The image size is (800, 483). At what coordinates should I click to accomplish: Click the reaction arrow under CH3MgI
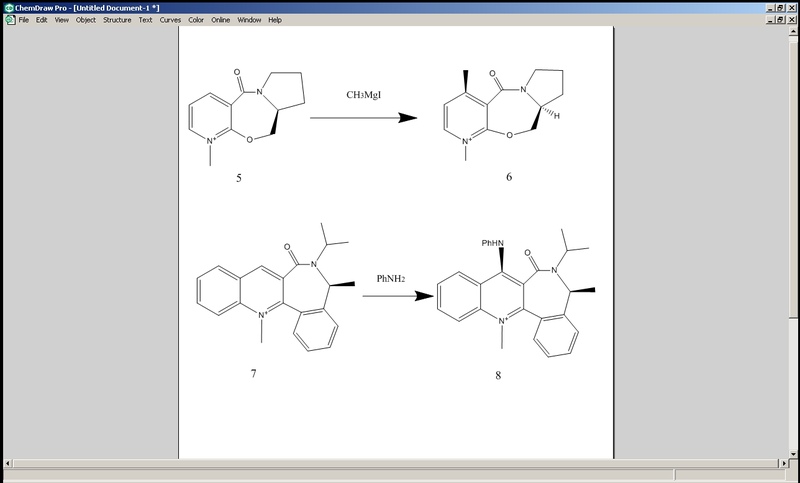[x=363, y=118]
